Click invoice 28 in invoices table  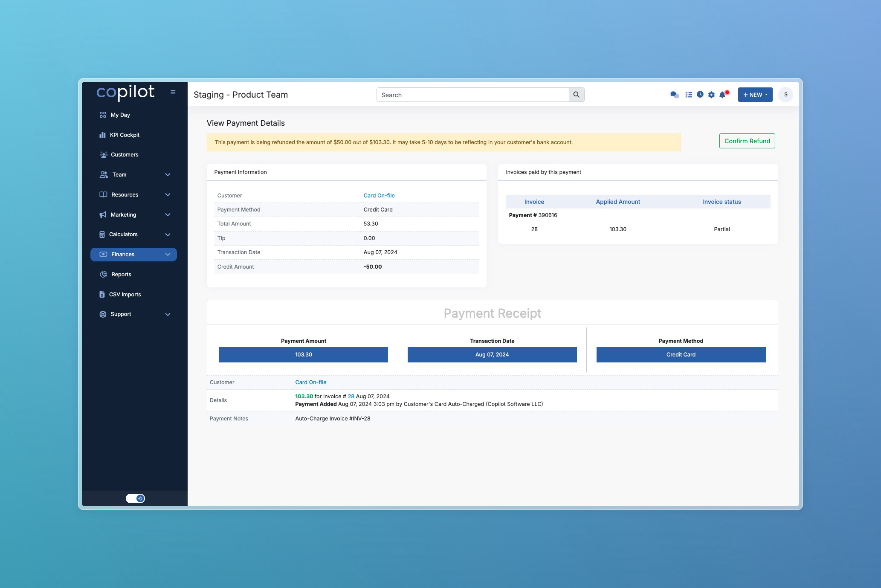tap(534, 229)
